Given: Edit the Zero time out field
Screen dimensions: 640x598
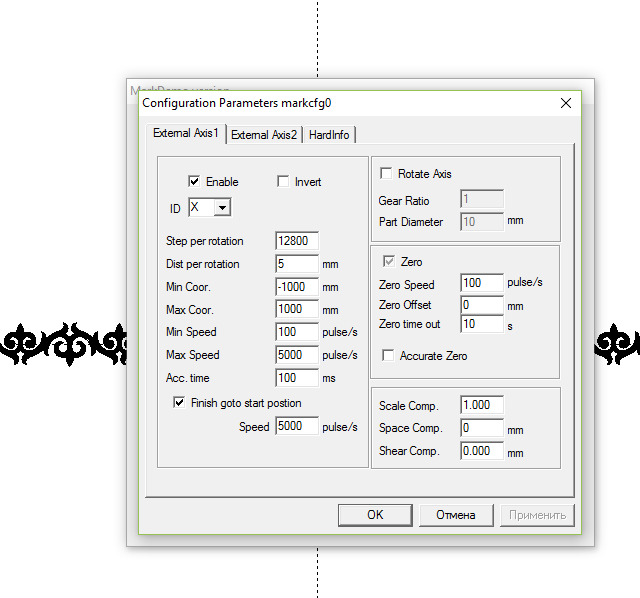Looking at the screenshot, I should coord(481,325).
